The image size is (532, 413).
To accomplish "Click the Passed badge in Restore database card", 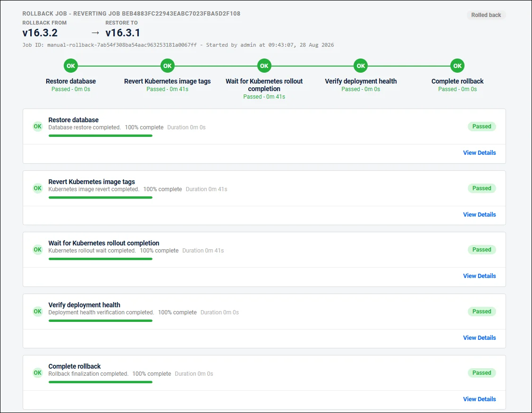I will point(481,126).
